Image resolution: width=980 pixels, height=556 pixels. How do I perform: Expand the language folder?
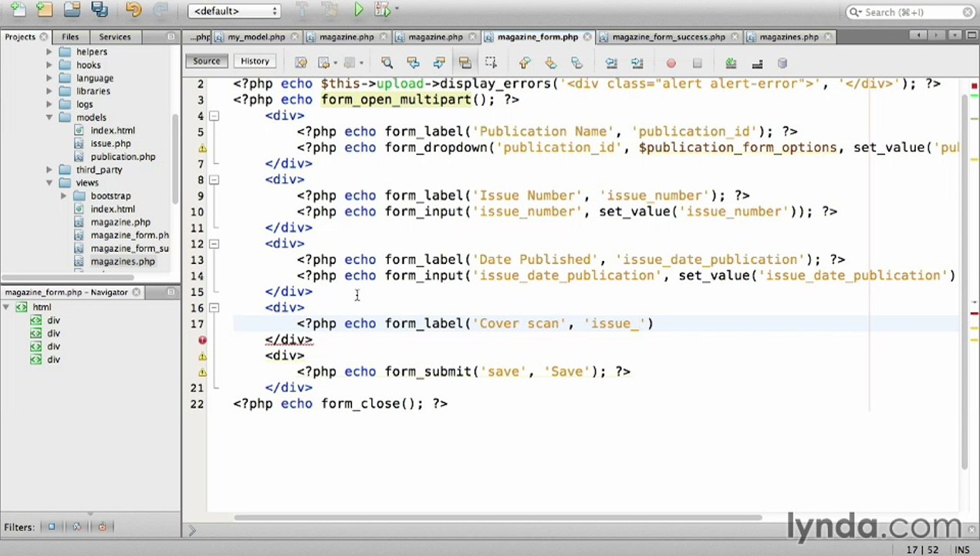[49, 78]
